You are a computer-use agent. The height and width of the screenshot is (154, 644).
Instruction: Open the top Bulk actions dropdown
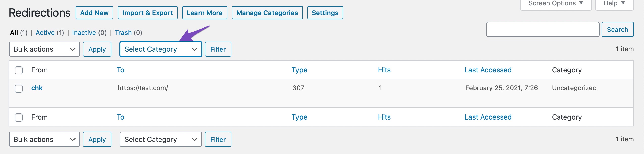44,49
